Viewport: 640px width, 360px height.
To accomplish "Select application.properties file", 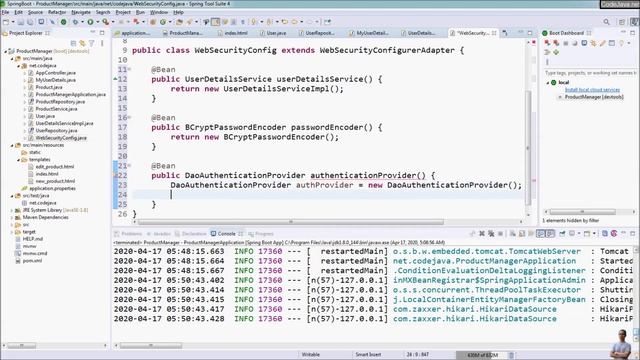I will [52, 189].
